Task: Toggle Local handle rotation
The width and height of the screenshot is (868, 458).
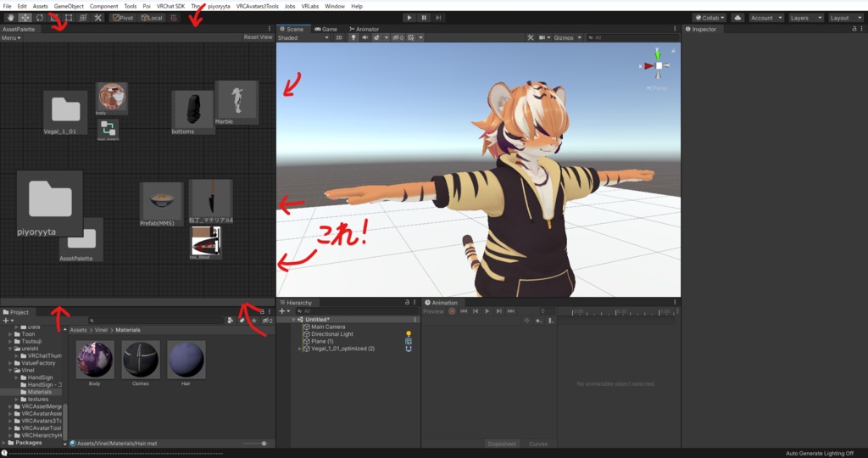Action: pyautogui.click(x=152, y=18)
